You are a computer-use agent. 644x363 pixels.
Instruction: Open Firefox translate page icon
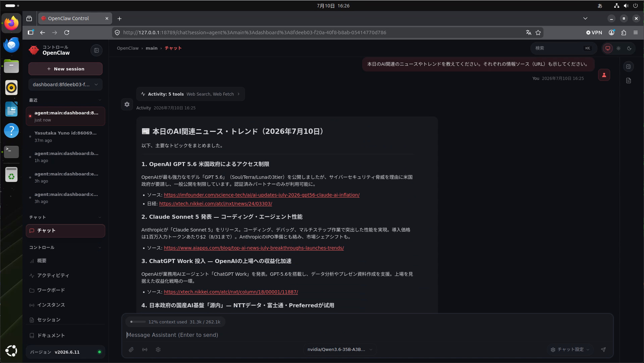528,33
